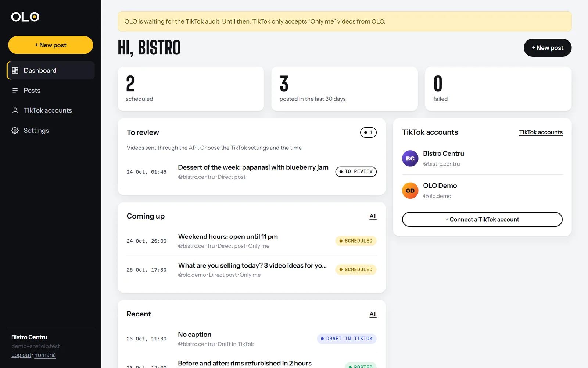Click the 24 Oct, 20:00 timestamp
This screenshot has height=368, width=588.
(147, 241)
